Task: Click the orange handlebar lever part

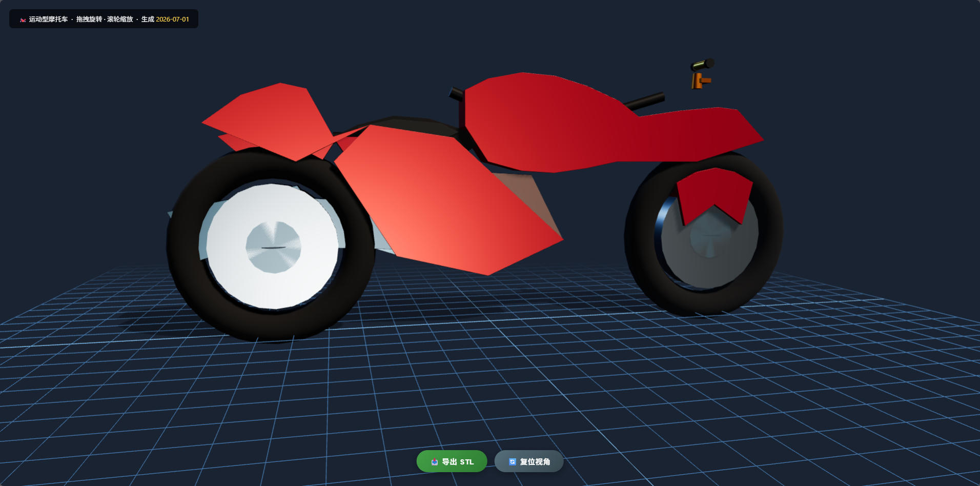Action: click(700, 81)
